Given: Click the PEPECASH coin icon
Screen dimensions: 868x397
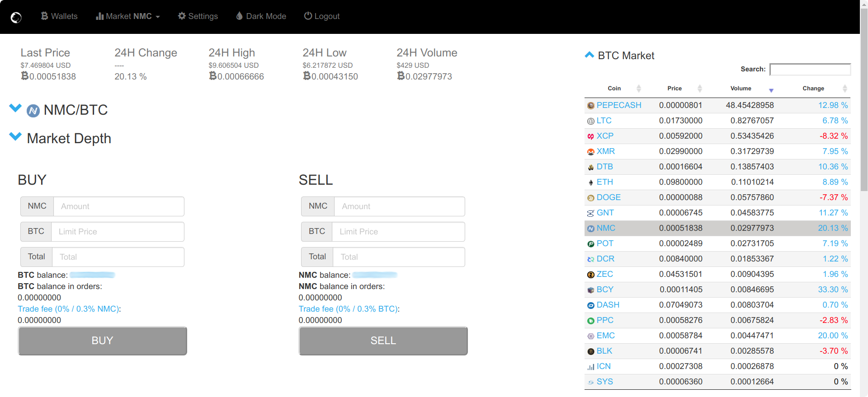Looking at the screenshot, I should (590, 106).
